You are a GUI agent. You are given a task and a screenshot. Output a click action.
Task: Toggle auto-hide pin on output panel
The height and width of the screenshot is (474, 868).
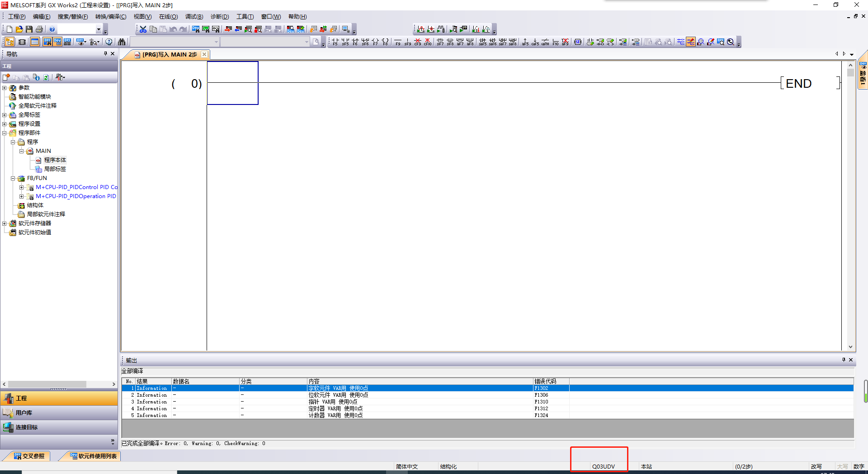coord(843,360)
